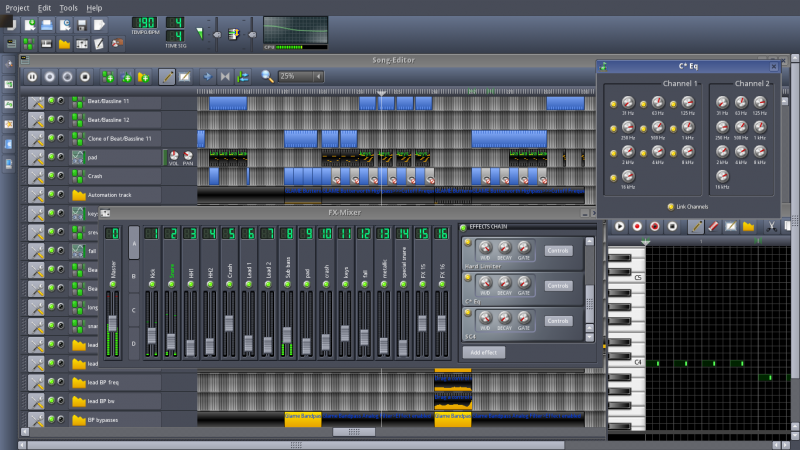Select the erase tool in piano roll
Viewport: 800px width, 450px height.
pos(711,227)
